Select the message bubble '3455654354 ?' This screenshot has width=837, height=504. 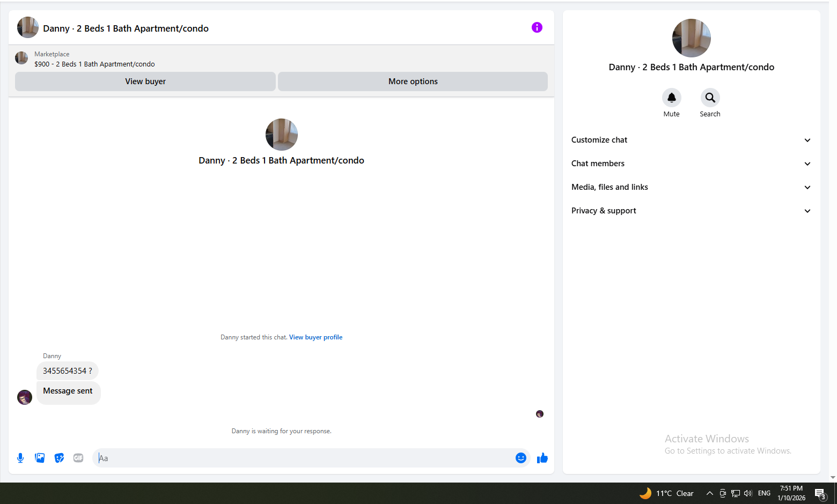click(68, 371)
